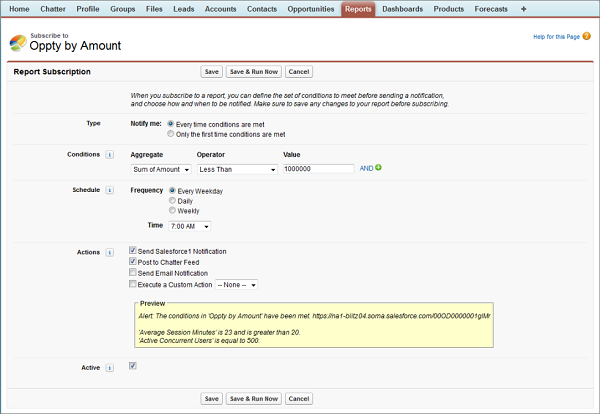Enable Send Email Notification checkbox
Screen dimensions: 600x414
pyautogui.click(x=133, y=273)
